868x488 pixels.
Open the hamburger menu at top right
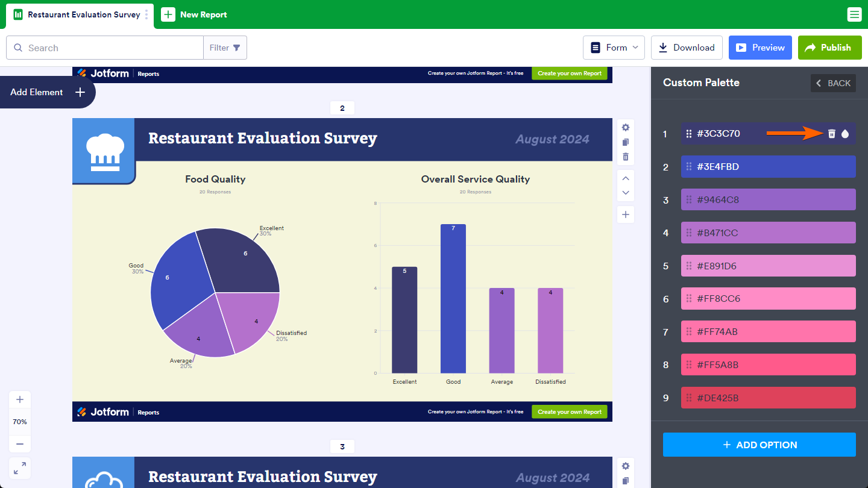[x=854, y=14]
